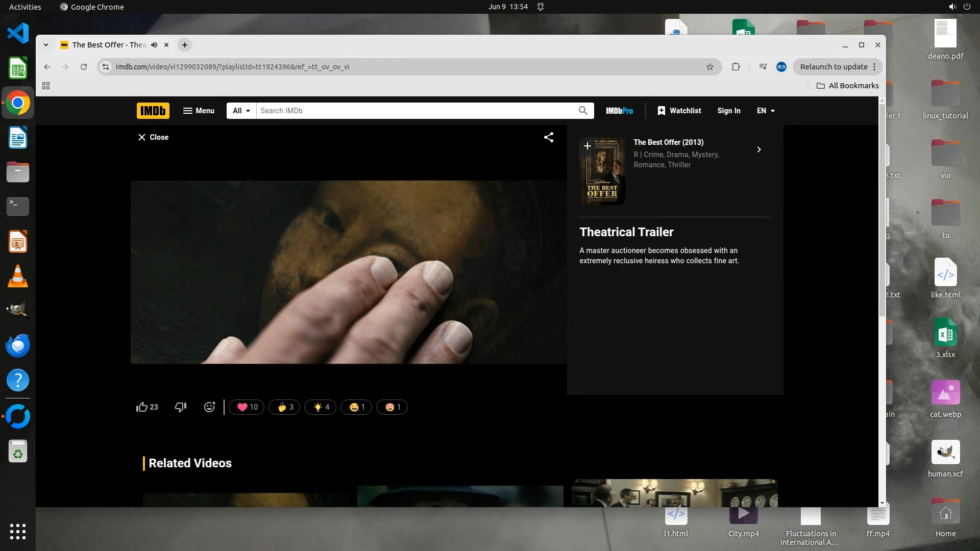
Task: Expand the All search category dropdown
Action: [241, 111]
